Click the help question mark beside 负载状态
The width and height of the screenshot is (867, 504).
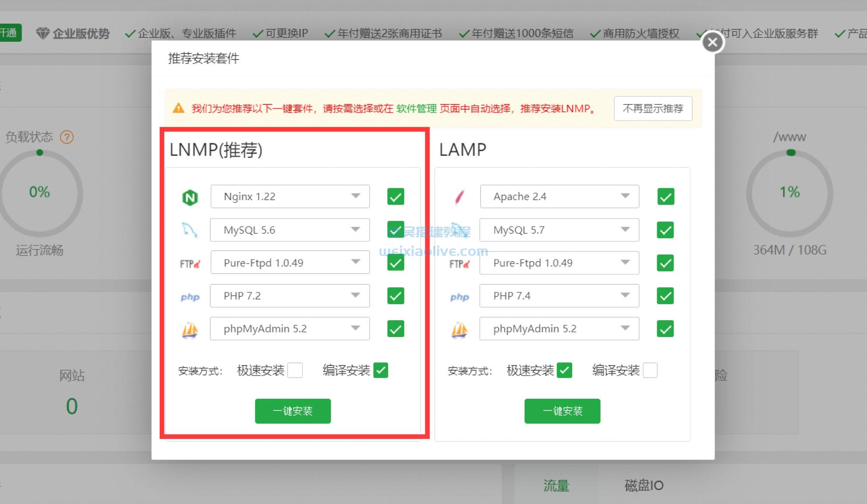[67, 137]
